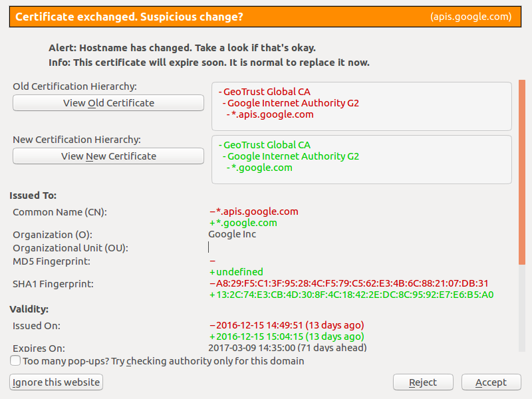The width and height of the screenshot is (532, 399).
Task: Open the View New Certificate button
Action: pyautogui.click(x=108, y=156)
